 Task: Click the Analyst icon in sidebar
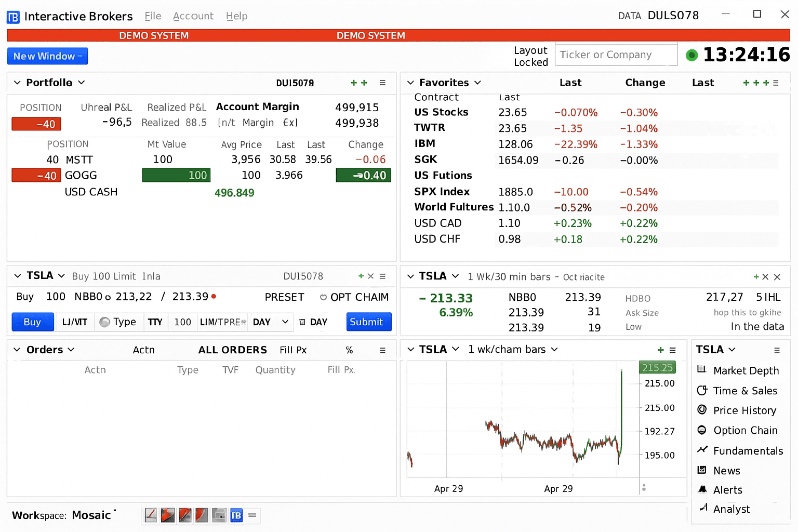point(703,508)
